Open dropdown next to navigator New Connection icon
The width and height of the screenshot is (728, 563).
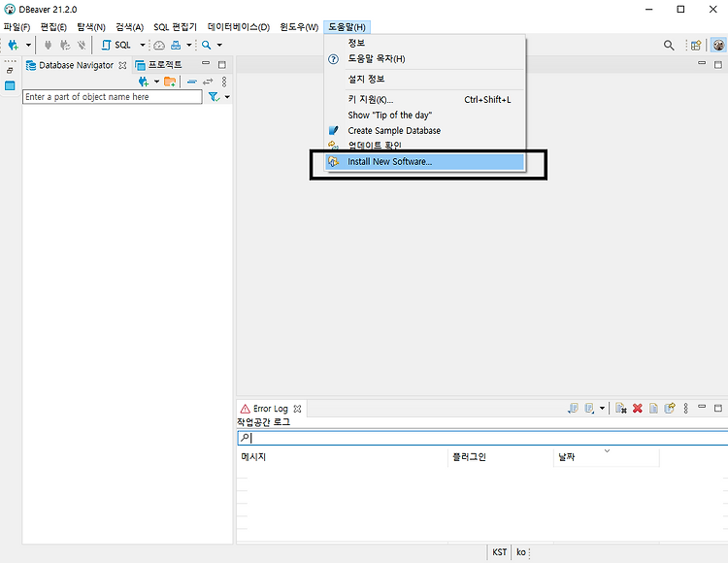click(x=156, y=82)
